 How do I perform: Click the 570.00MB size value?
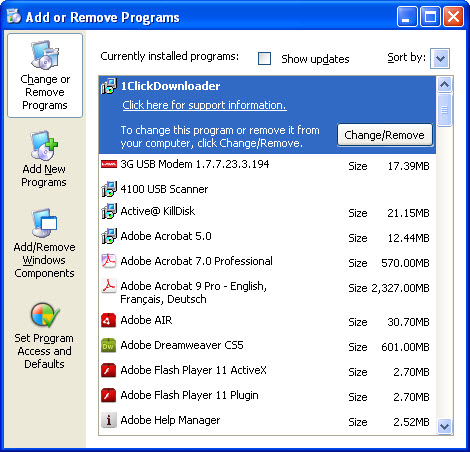(x=405, y=263)
